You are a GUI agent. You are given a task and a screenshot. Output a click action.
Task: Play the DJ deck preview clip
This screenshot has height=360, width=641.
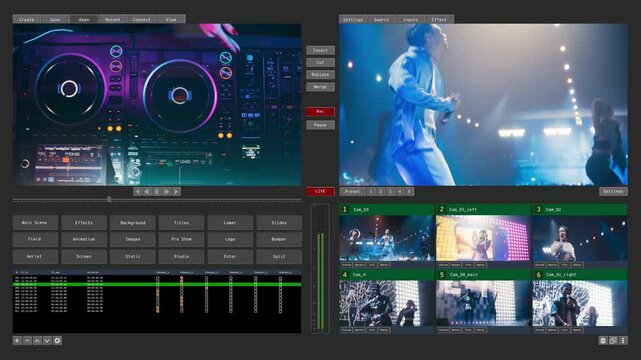(166, 191)
